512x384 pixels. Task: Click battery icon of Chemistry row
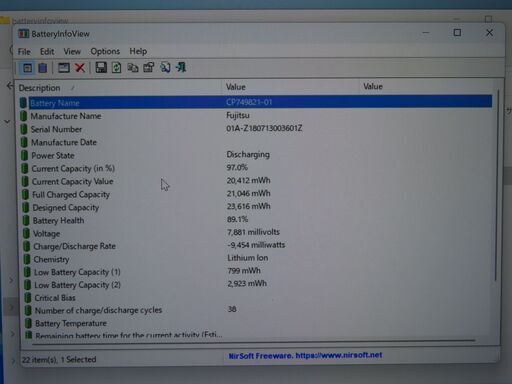(x=27, y=259)
